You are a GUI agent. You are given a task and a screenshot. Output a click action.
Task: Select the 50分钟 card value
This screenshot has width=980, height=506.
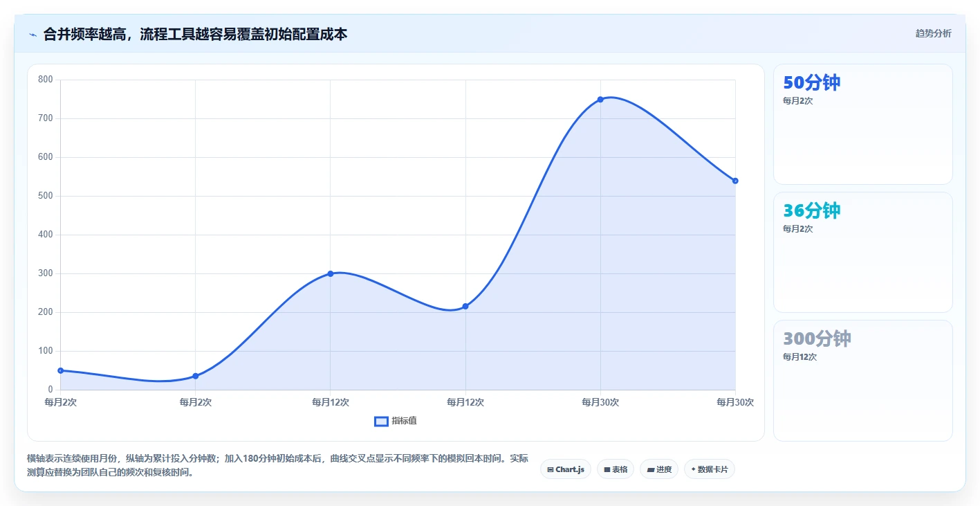[x=812, y=82]
